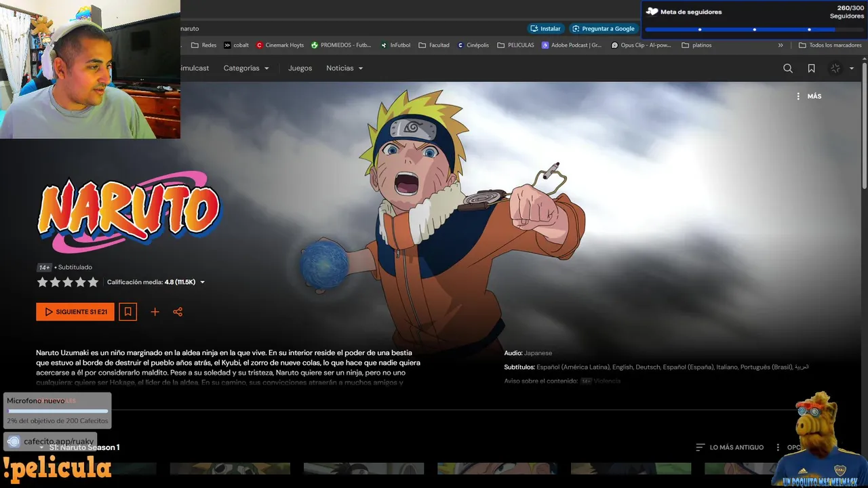The width and height of the screenshot is (868, 488).
Task: Open the Cinépolis bookmark
Action: click(473, 45)
